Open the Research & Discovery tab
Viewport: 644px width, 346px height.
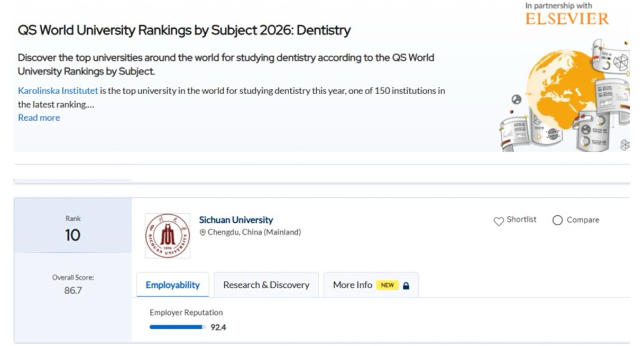pyautogui.click(x=266, y=285)
